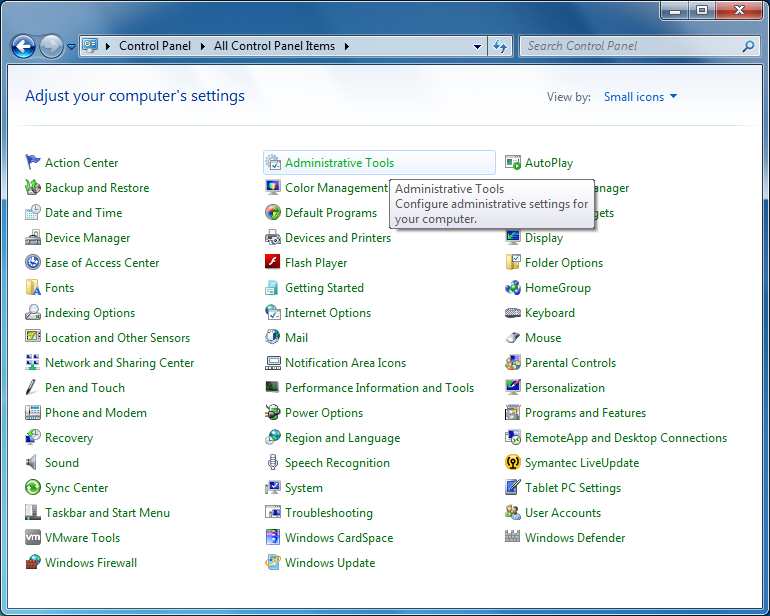770x616 pixels.
Task: Open the Windows Update icon
Action: [x=273, y=563]
